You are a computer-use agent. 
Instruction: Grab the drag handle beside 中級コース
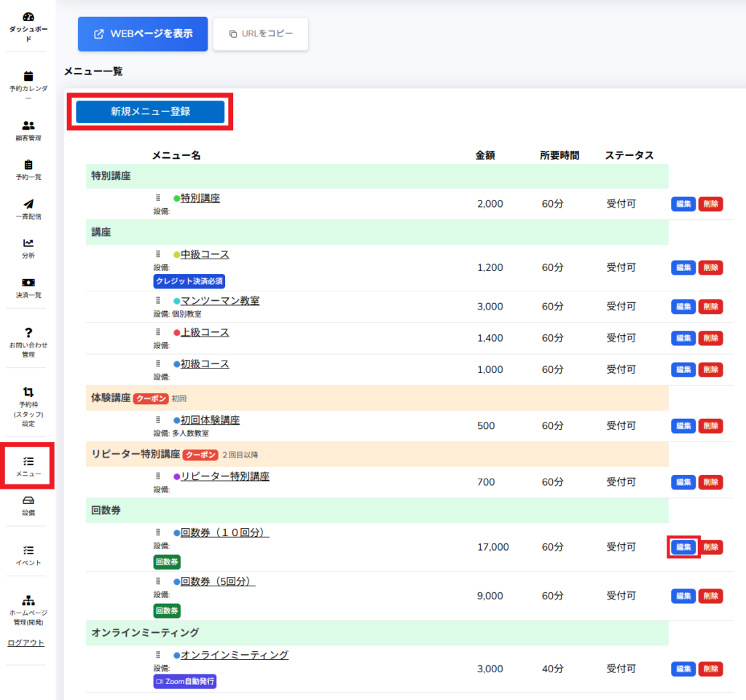[157, 254]
